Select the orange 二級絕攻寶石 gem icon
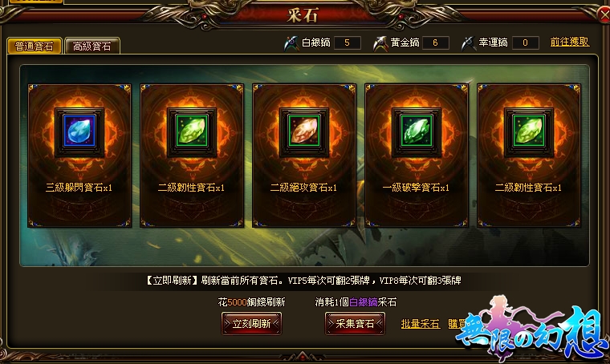Image resolution: width=610 pixels, height=364 pixels. coord(304,131)
